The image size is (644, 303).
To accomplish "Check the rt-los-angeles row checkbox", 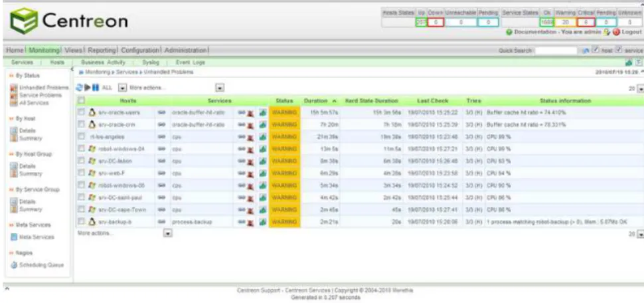I will click(x=81, y=136).
